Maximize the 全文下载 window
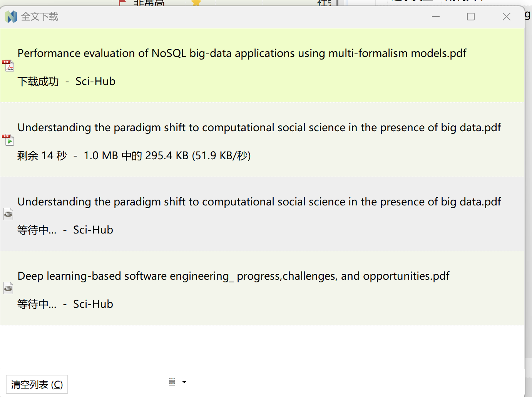The width and height of the screenshot is (532, 397). point(471,17)
